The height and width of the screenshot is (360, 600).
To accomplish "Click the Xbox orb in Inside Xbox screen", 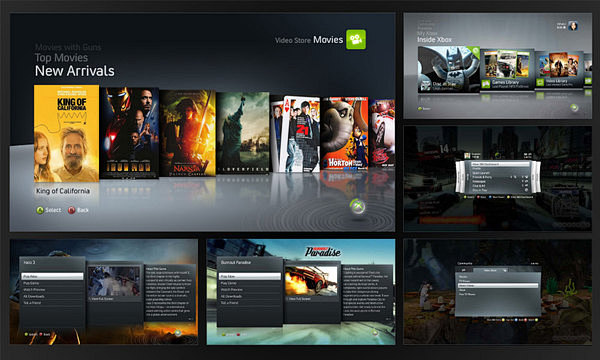I will pos(574,108).
